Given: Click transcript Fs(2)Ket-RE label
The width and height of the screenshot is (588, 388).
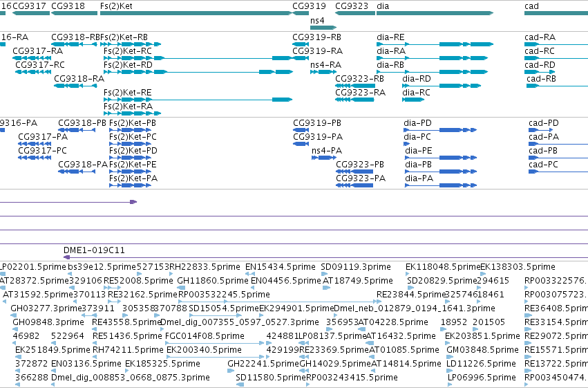Looking at the screenshot, I should [x=128, y=93].
